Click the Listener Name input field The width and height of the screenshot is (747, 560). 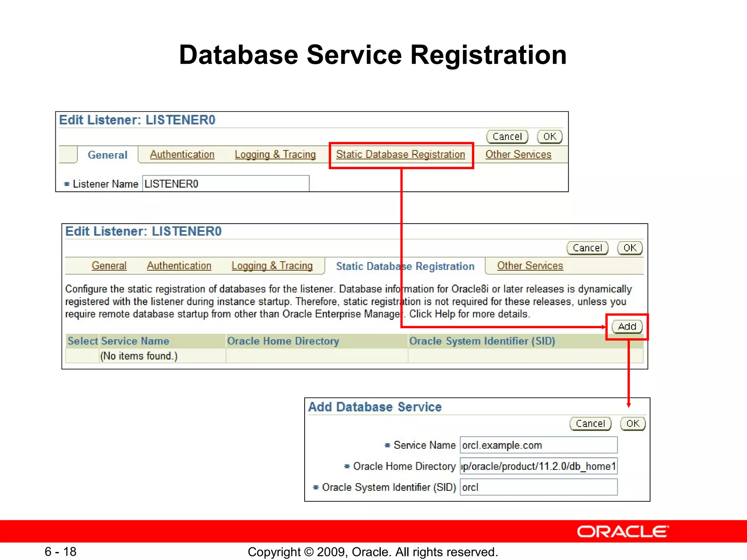pos(226,183)
